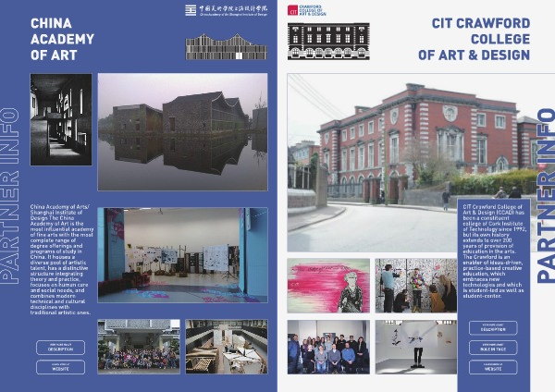Open China Academy Description button
The height and width of the screenshot is (392, 555).
coord(60,349)
